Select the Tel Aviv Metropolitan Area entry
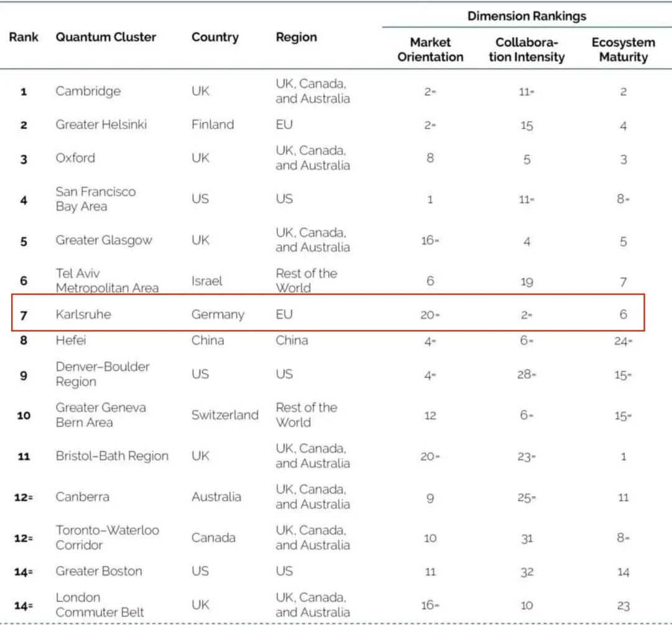The image size is (672, 625). (107, 281)
